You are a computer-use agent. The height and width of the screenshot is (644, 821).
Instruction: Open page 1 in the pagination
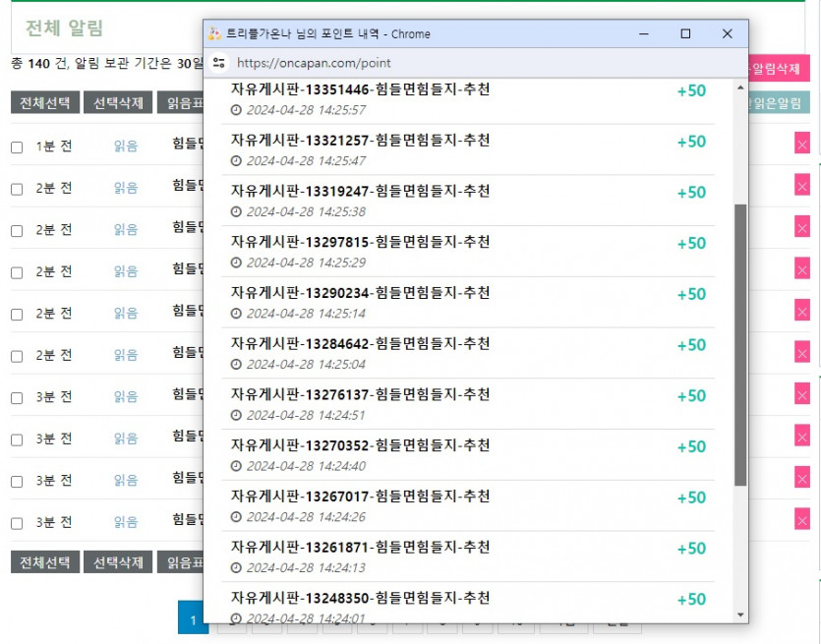(193, 619)
